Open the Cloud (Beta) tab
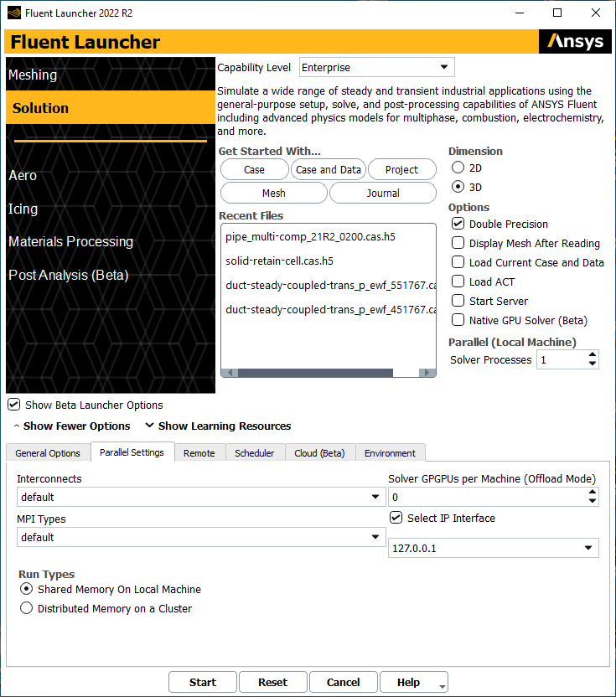Viewport: 616px width, 697px height. [320, 453]
